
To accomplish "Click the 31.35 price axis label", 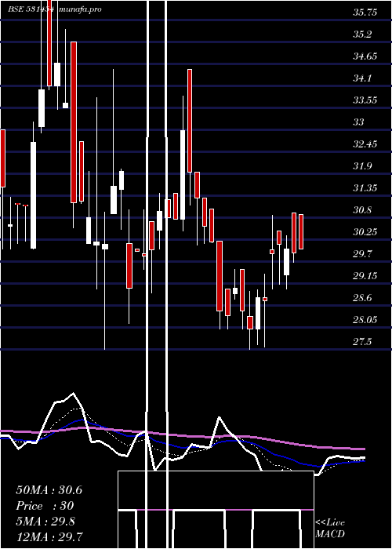I will (x=365, y=188).
